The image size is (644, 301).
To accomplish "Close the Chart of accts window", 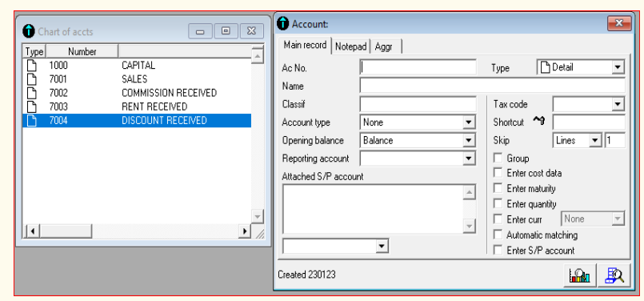I will [x=252, y=31].
